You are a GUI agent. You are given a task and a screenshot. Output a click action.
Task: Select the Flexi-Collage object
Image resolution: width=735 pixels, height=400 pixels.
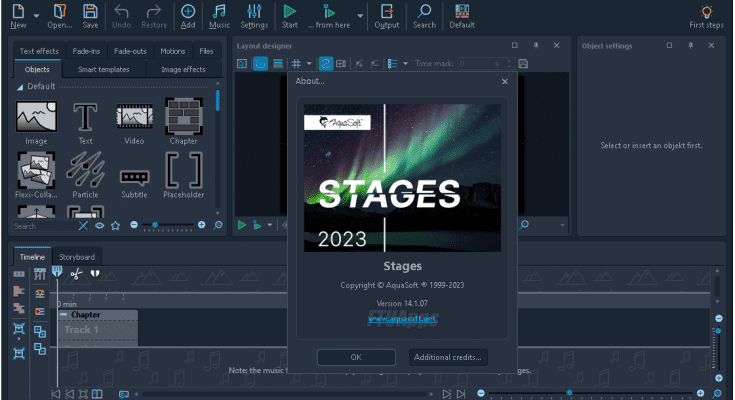[x=36, y=175]
